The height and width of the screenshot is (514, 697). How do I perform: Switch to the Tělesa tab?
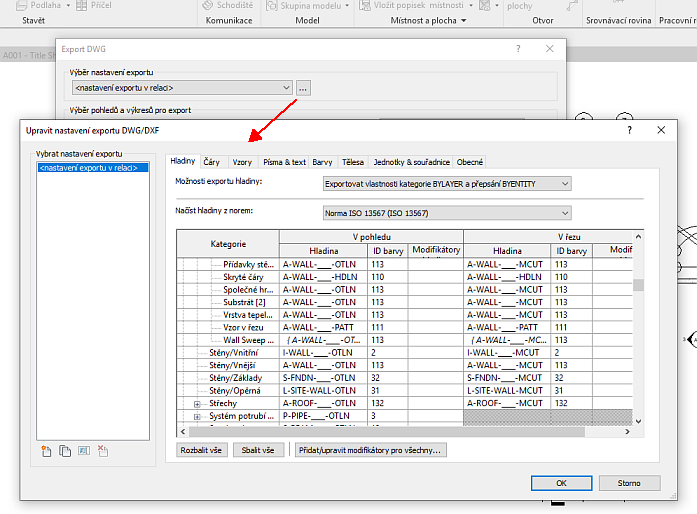coord(353,162)
